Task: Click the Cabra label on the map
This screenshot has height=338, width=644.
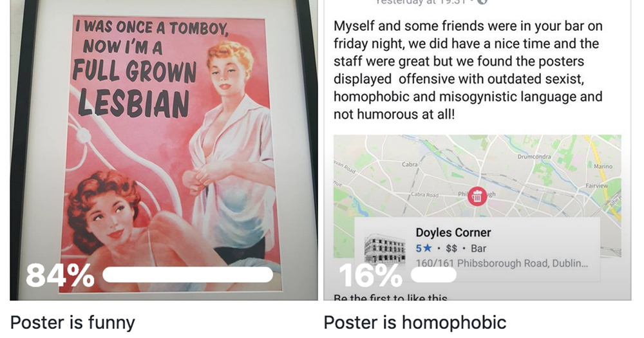Action: click(x=410, y=164)
